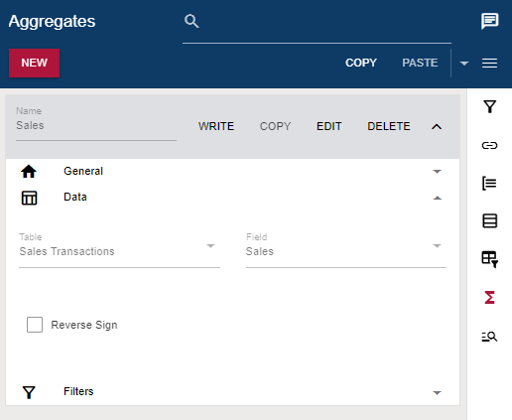Open the stacked rows table sidebar icon
Screen dimensions: 512x420
tap(489, 221)
